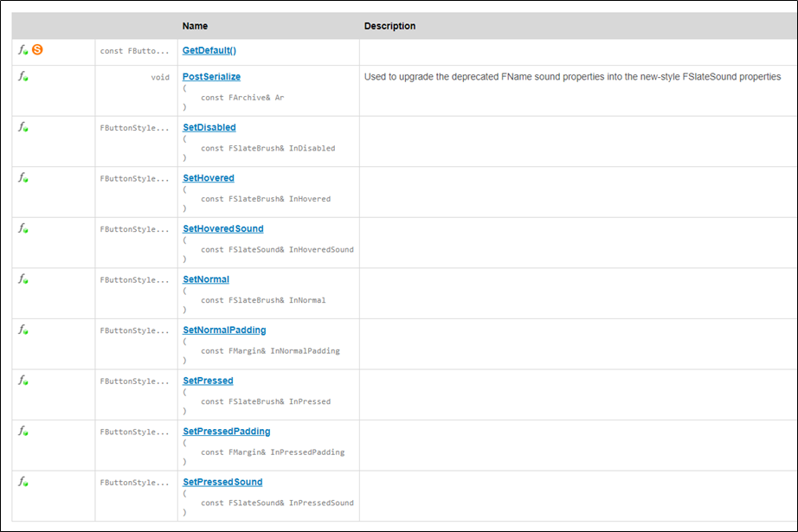
Task: Click the PostSerialize description about FSlateSound properties
Action: [x=573, y=77]
